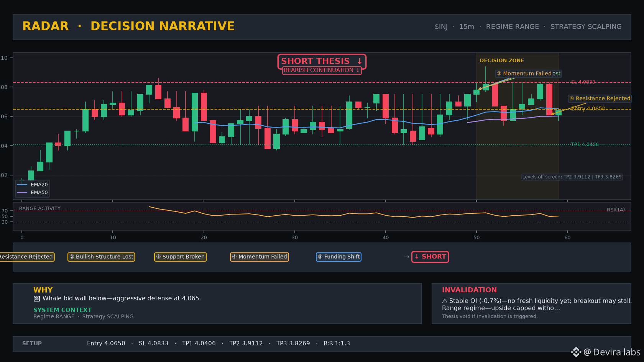This screenshot has height=362, width=644.
Task: Click STRATEGY SCALPING in the header
Action: pyautogui.click(x=586, y=27)
